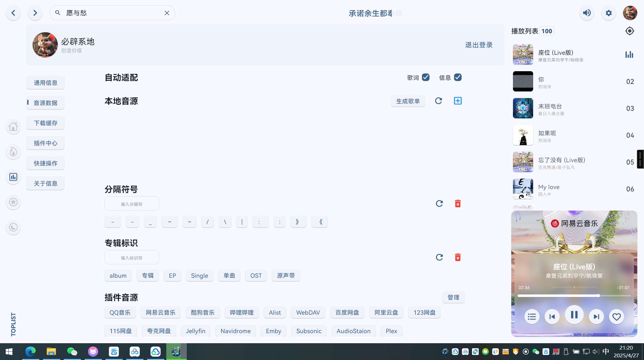
Task: Pause the currently playing song
Action: 574,315
